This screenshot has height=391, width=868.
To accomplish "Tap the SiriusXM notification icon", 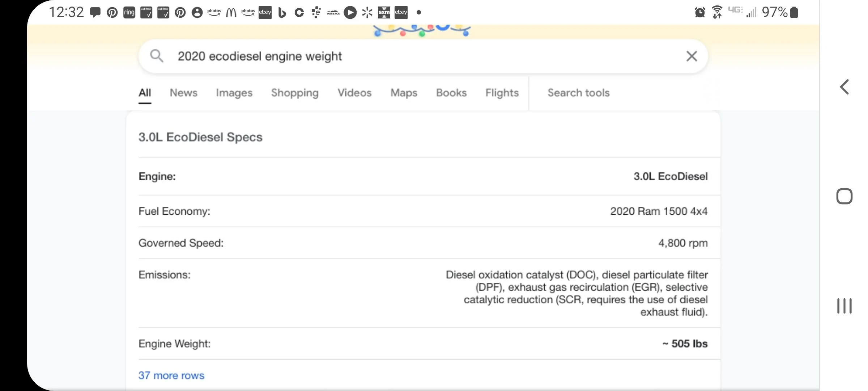I will click(384, 13).
